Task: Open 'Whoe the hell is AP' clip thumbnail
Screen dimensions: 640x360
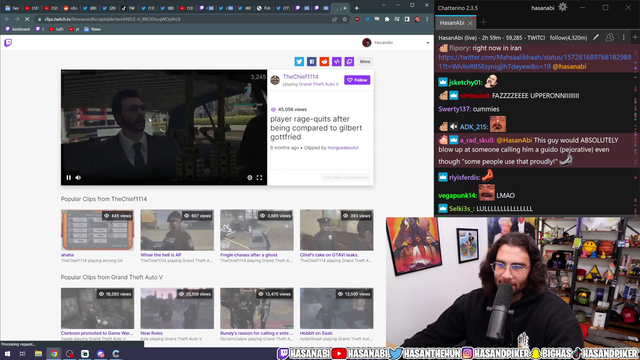Action: tap(177, 230)
